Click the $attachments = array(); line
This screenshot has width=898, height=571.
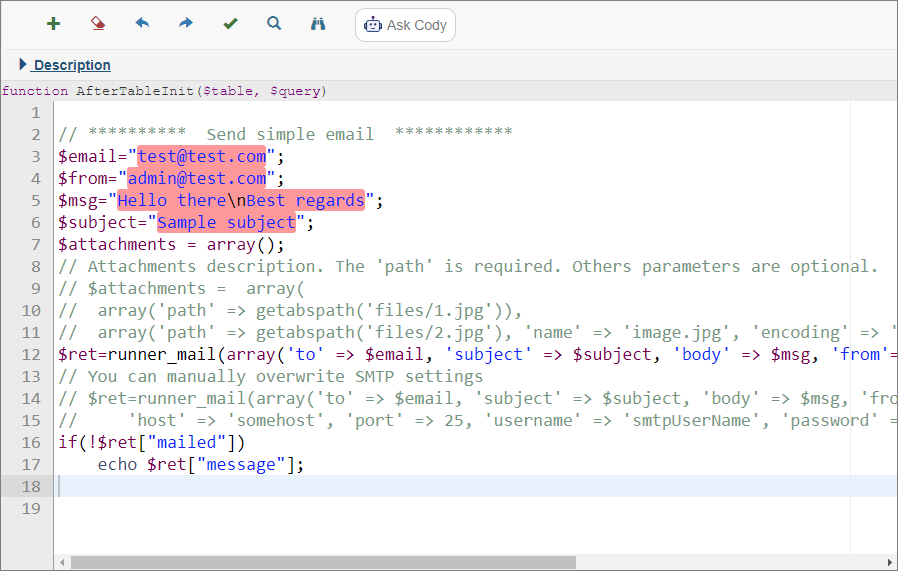click(x=171, y=245)
